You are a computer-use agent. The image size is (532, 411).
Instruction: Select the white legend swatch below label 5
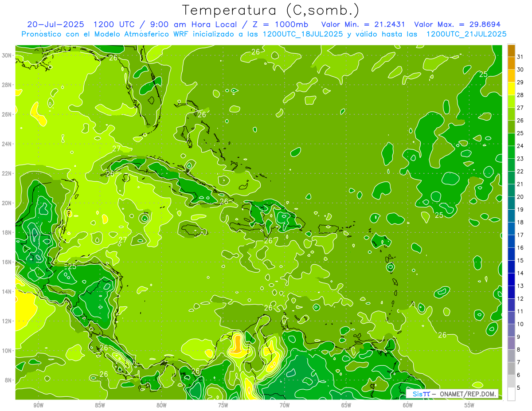(x=511, y=394)
